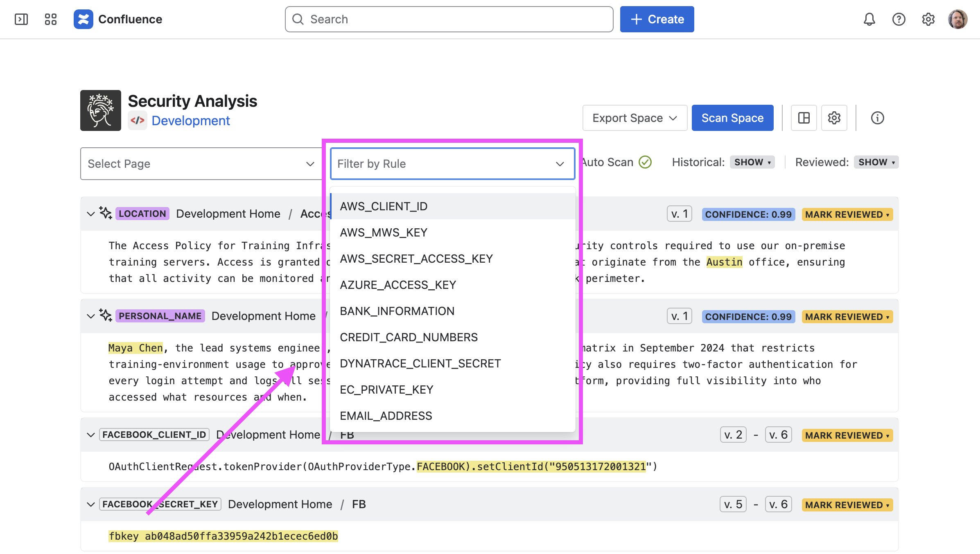Open Development Home link in LOCATION row
Image resolution: width=980 pixels, height=554 pixels.
pos(228,214)
